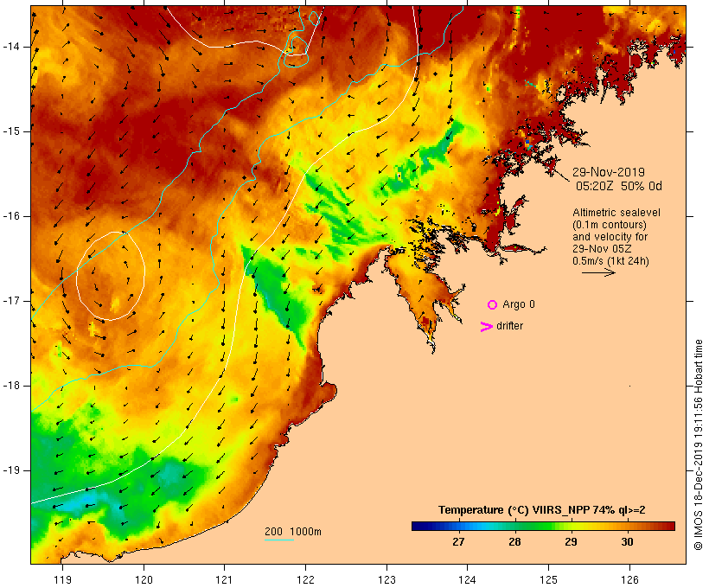Click the 'Altimetric sealevel' label
Screen dimensions: 709x588
[x=616, y=213]
